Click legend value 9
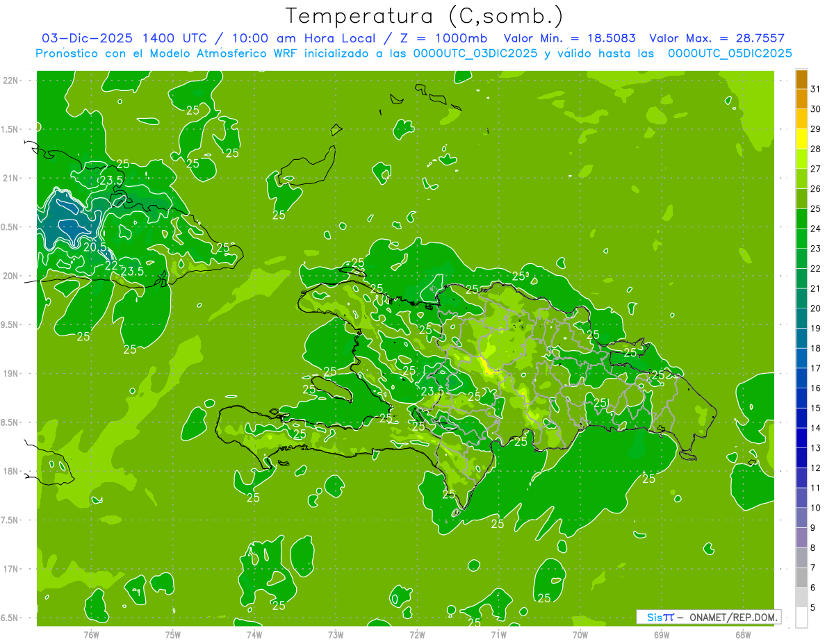 coord(813,528)
